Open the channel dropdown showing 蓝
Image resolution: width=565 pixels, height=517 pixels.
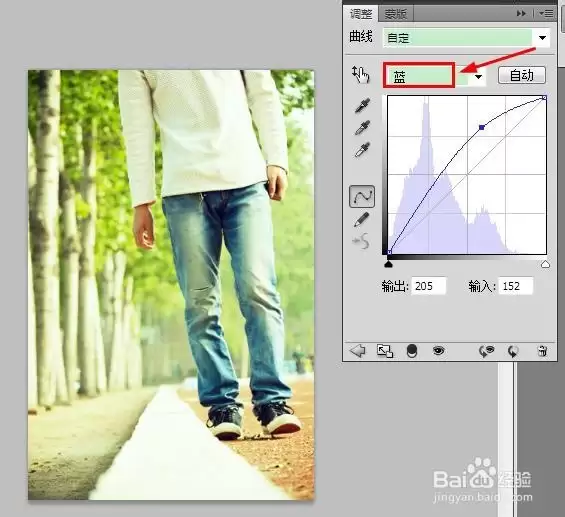click(435, 76)
